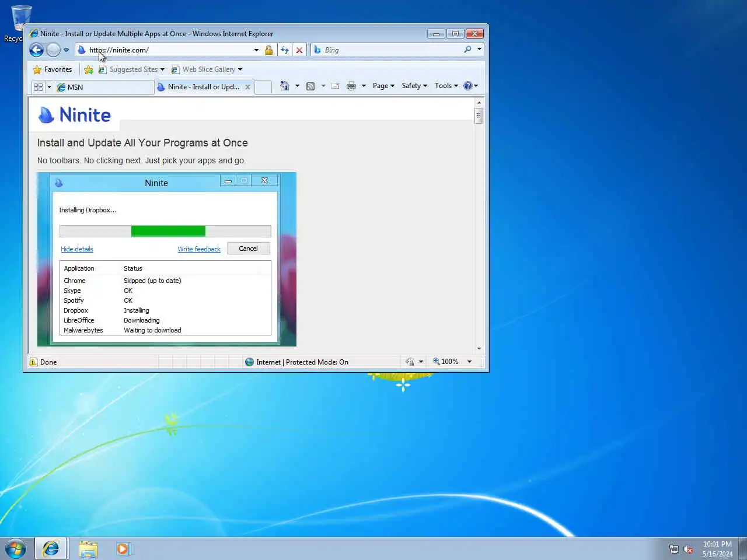The image size is (747, 560).
Task: Open a new blank tab
Action: 263,87
